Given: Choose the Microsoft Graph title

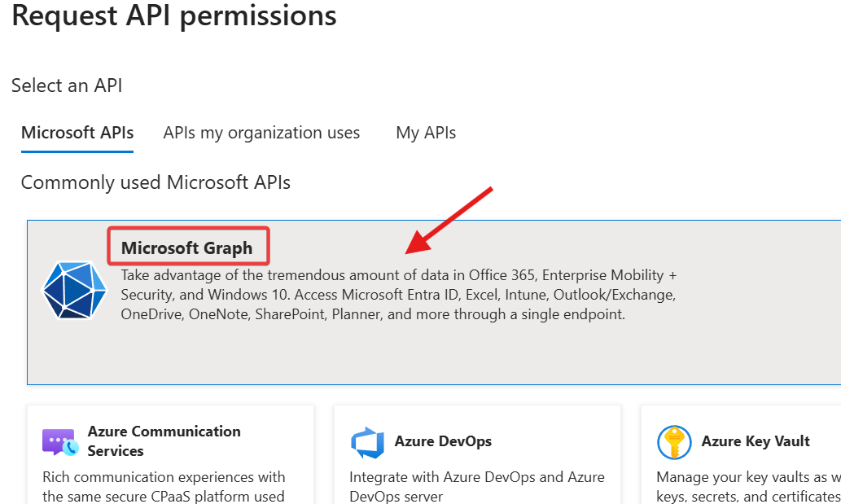Looking at the screenshot, I should [x=186, y=248].
